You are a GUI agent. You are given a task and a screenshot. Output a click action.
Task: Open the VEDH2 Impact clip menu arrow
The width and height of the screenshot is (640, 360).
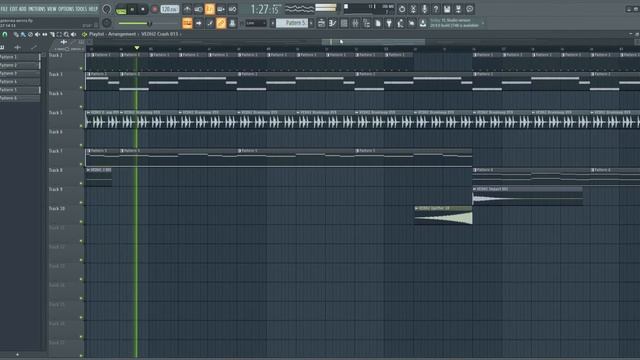point(475,189)
